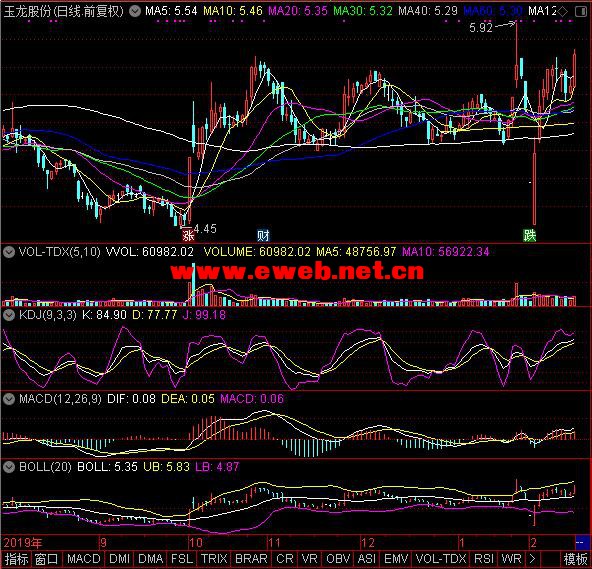Switch to the RSI indicator tab

click(484, 559)
